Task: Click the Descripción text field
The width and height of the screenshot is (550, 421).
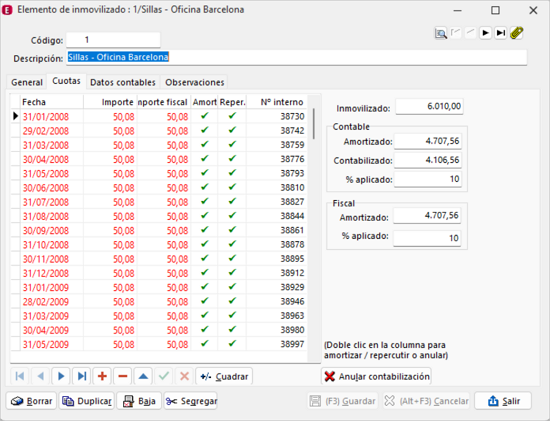Action: [297, 57]
